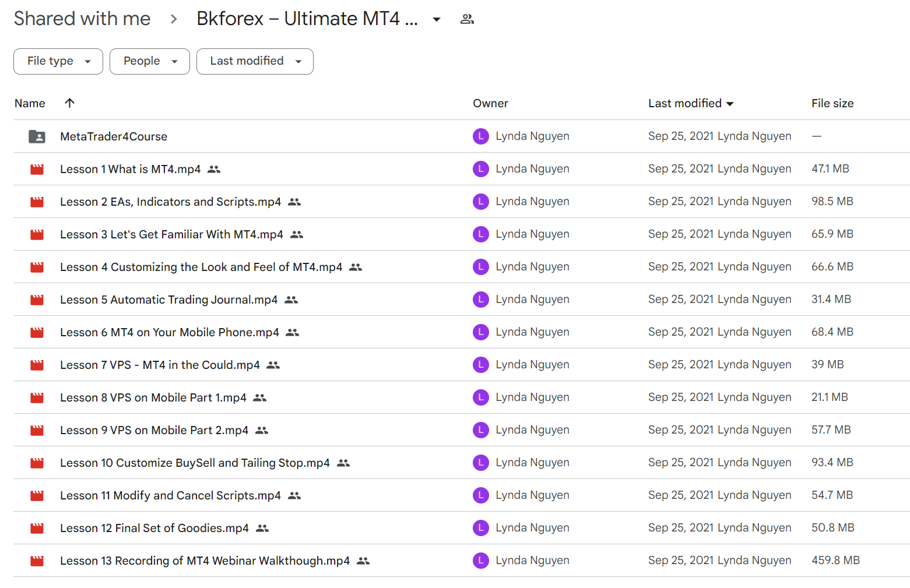Click the 98.5 MB file size value
910x588 pixels.
832,201
